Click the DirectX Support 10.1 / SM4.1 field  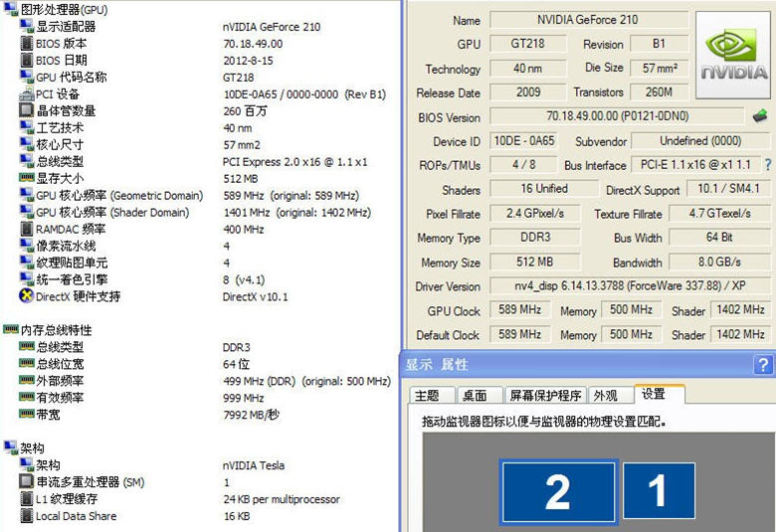point(728,189)
